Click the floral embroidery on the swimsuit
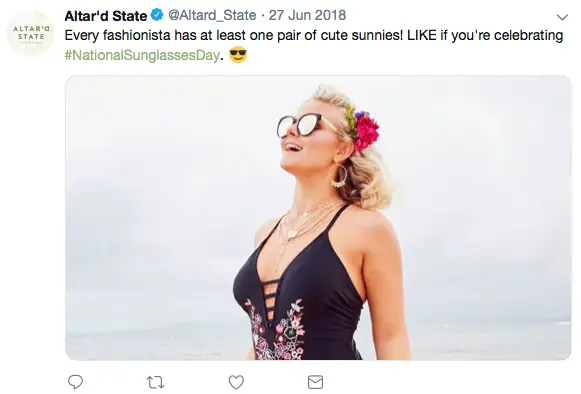Viewport: 581px width, 394px height. 278,330
